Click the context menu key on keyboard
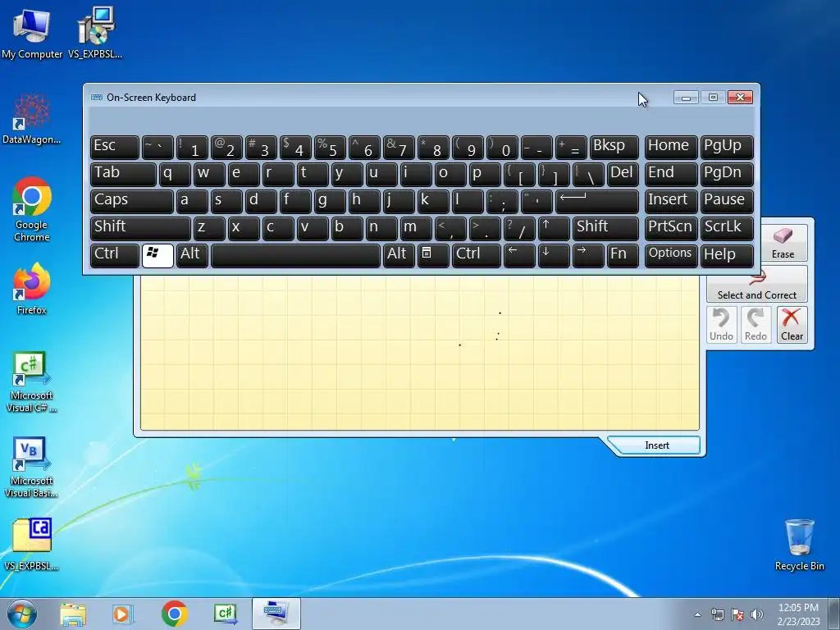 click(433, 256)
